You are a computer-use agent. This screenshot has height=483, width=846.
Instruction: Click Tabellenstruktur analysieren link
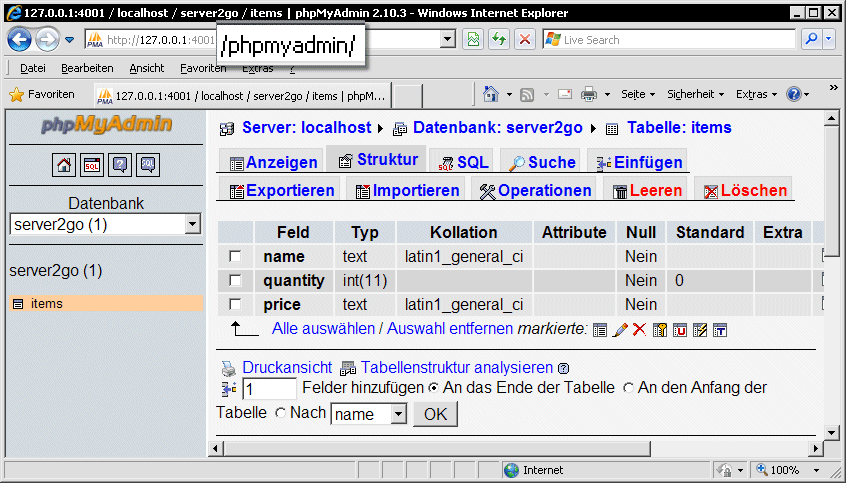(456, 368)
